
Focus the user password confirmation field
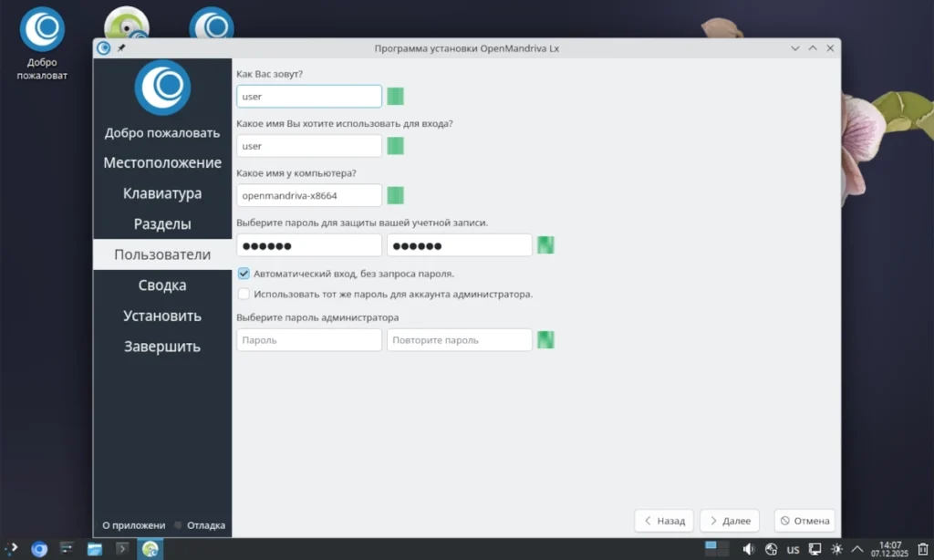pyautogui.click(x=460, y=244)
